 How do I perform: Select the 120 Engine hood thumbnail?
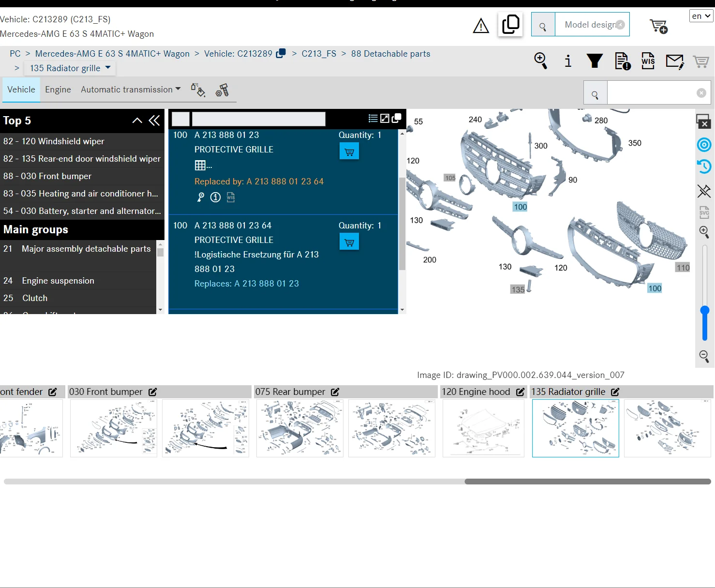pyautogui.click(x=483, y=428)
